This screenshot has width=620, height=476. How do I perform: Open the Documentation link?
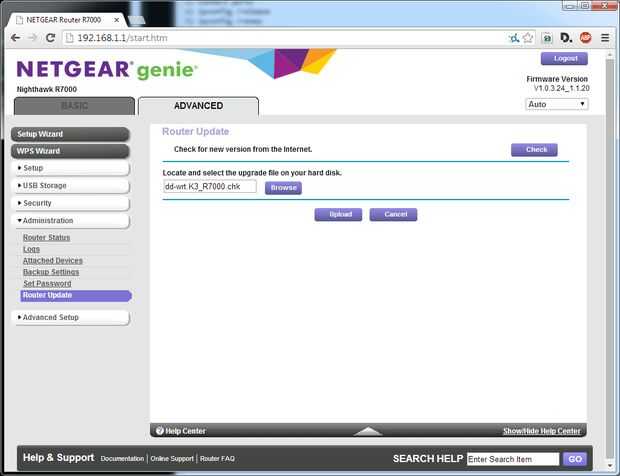(x=122, y=459)
